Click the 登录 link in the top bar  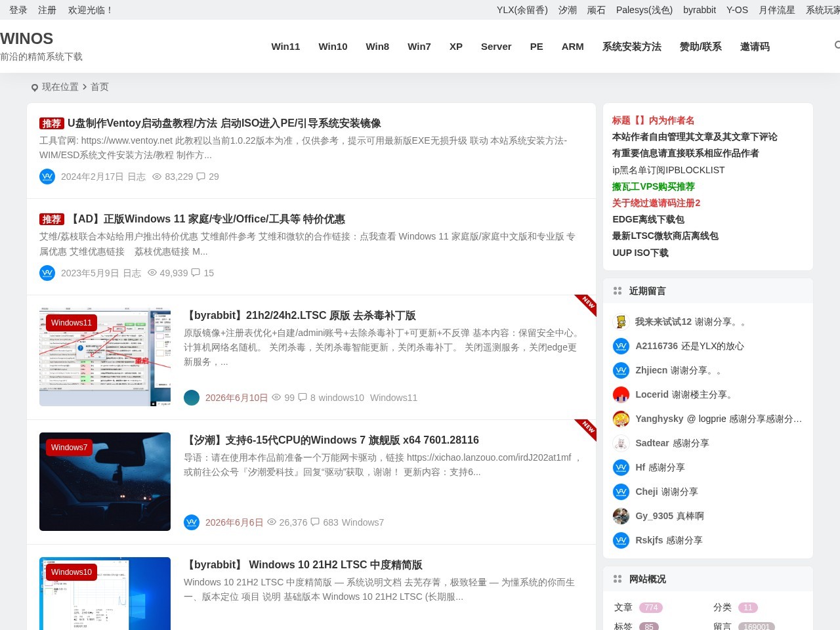pos(18,10)
